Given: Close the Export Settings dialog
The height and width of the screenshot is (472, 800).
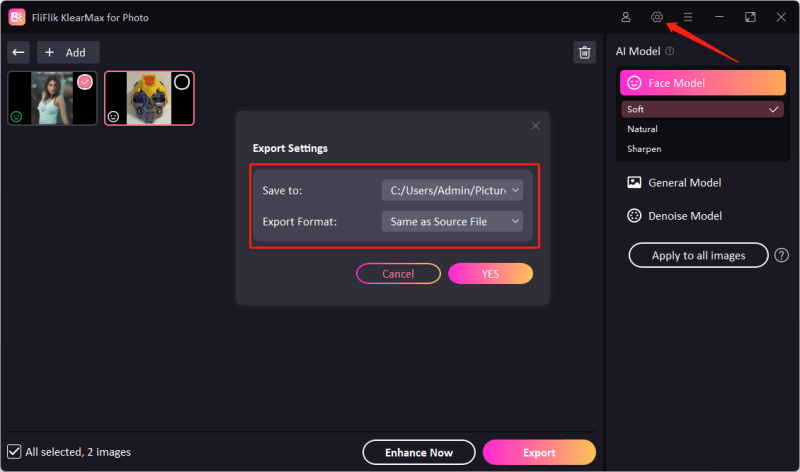Looking at the screenshot, I should coord(535,126).
